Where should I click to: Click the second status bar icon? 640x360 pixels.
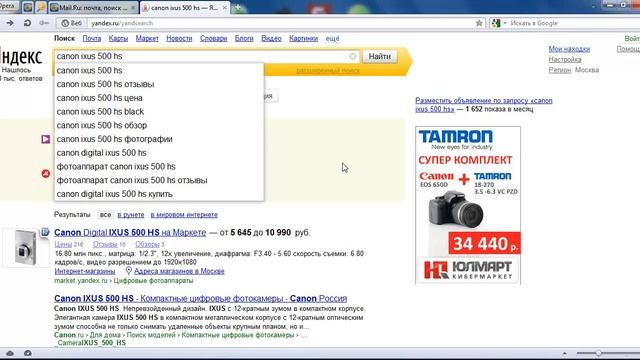[x=27, y=353]
